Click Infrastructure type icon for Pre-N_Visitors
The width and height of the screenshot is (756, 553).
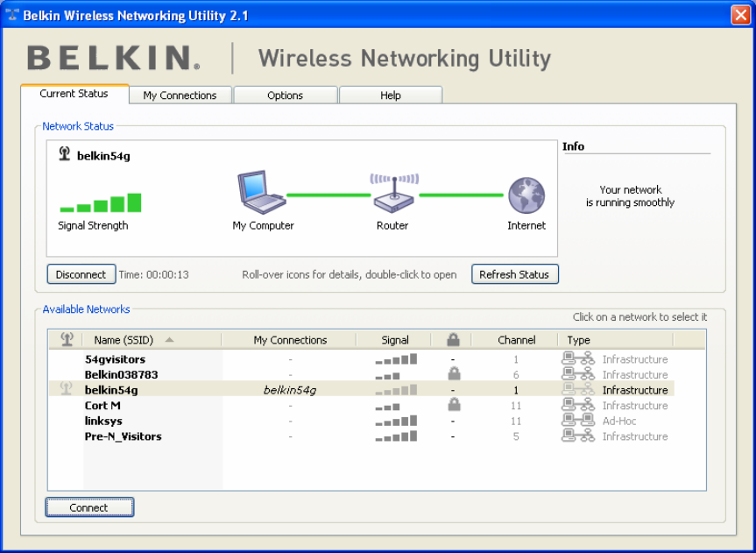pyautogui.click(x=578, y=436)
